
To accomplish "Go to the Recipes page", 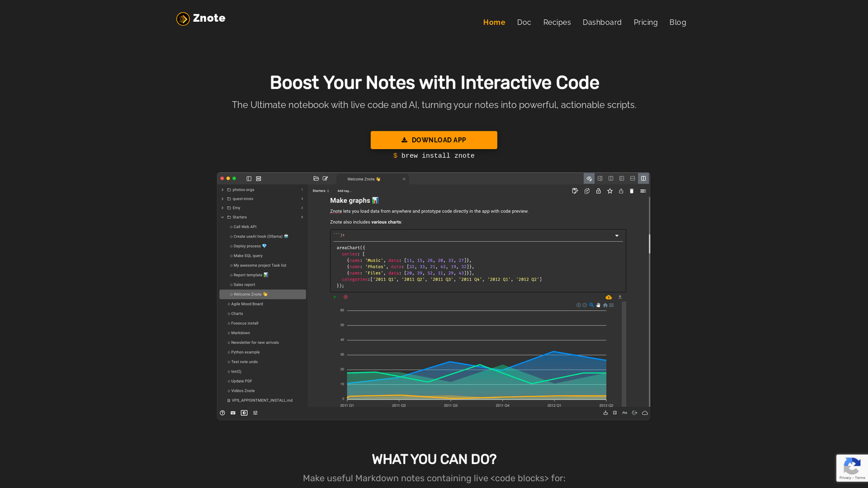I will point(557,22).
